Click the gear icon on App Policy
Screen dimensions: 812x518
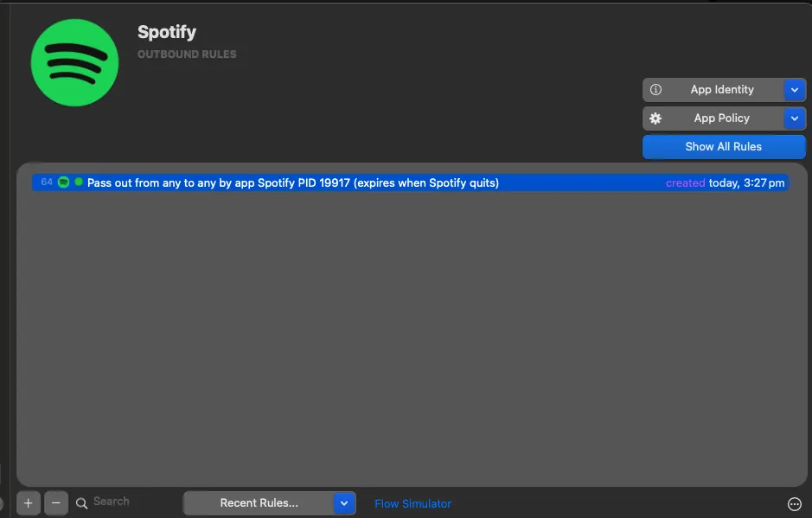point(655,118)
